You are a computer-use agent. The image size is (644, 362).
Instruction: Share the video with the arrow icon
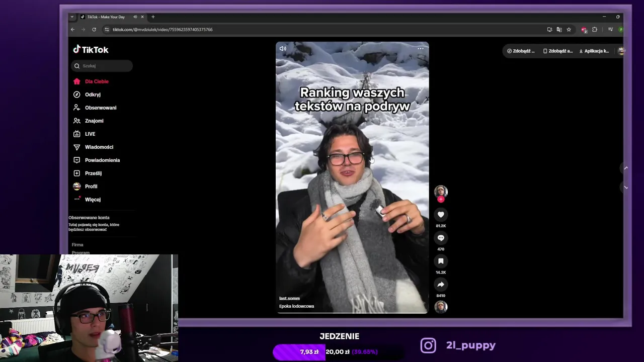pos(441,284)
